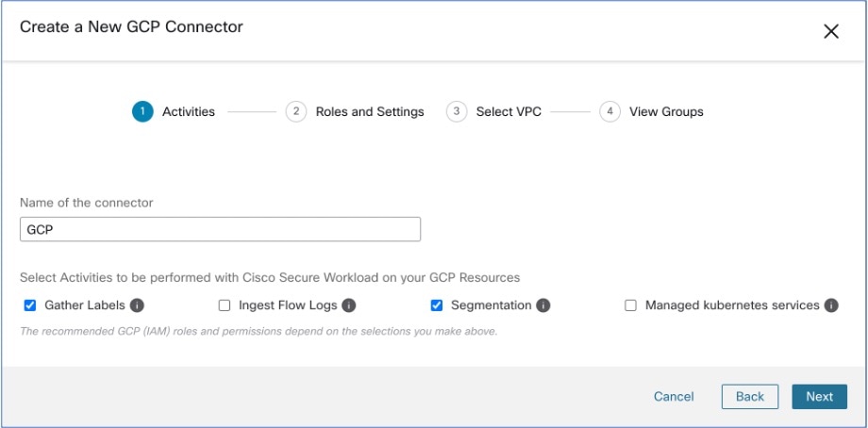Viewport: 868px width, 428px height.
Task: Select step 1 Activities in the wizard
Action: click(x=174, y=111)
